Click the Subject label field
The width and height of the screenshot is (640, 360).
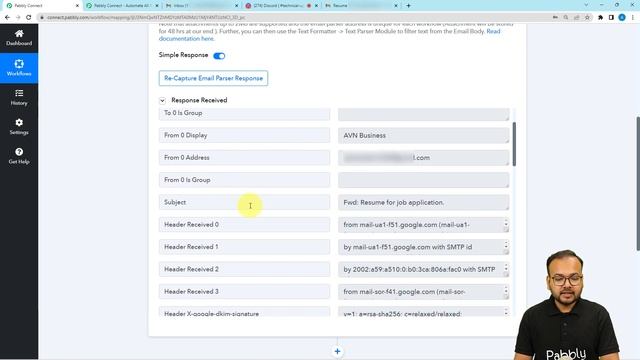point(244,202)
